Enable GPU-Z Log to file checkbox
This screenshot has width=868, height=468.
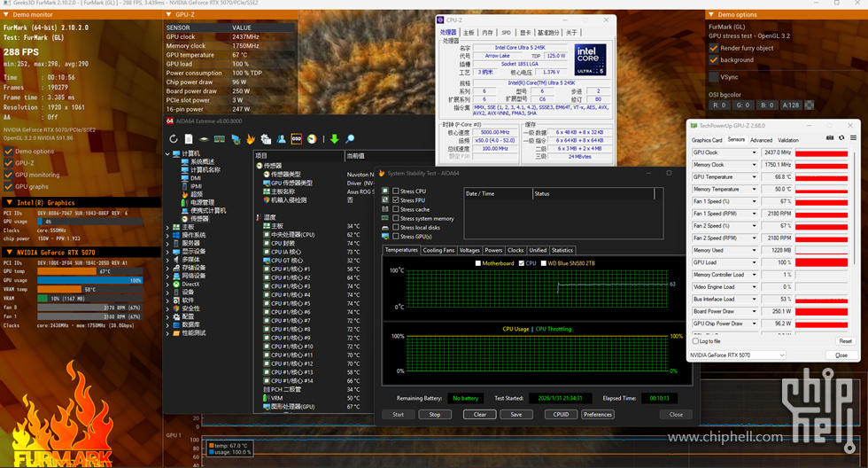click(694, 341)
